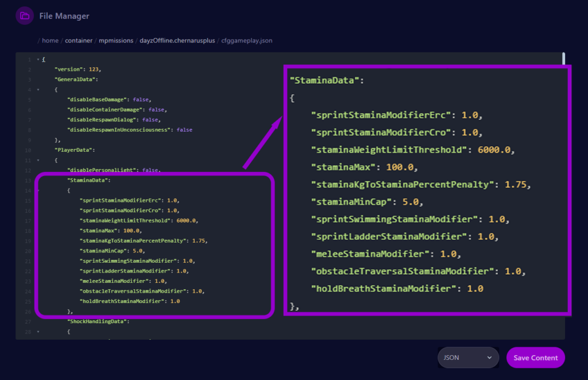Screen dimensions: 588x380
Task: Open the home breadcrumb folder
Action: 50,41
